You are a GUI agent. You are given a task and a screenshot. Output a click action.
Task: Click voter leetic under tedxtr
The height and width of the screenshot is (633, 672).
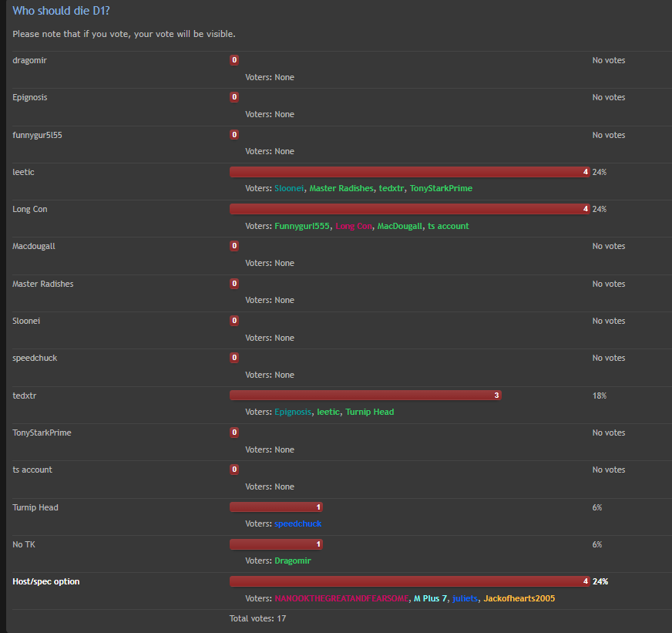(328, 412)
